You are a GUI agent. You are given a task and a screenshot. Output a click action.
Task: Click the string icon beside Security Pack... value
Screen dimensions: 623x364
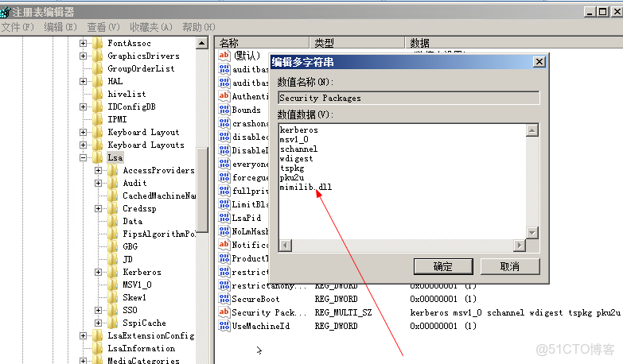(224, 312)
